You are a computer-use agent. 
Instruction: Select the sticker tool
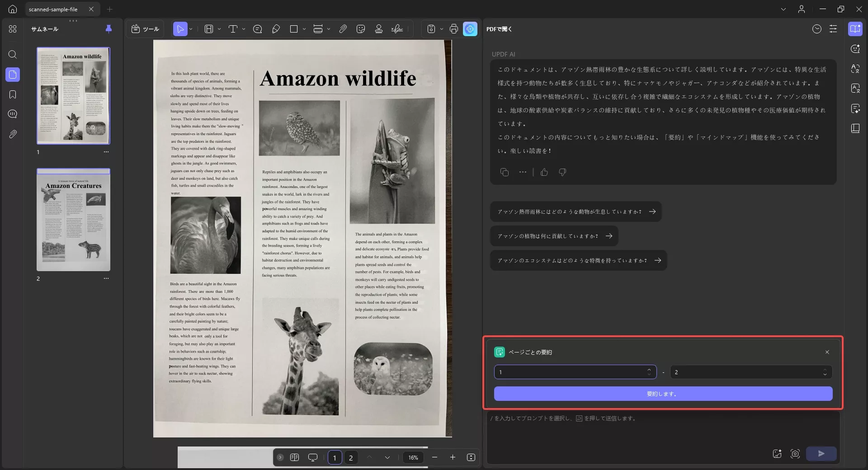361,29
